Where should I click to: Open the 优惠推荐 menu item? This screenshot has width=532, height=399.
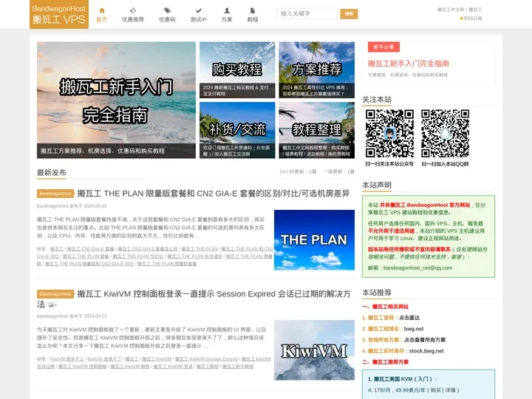coord(133,20)
